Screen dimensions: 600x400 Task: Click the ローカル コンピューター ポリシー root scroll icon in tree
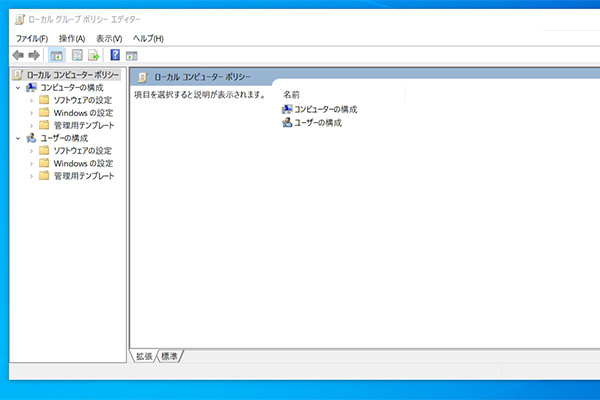[18, 75]
